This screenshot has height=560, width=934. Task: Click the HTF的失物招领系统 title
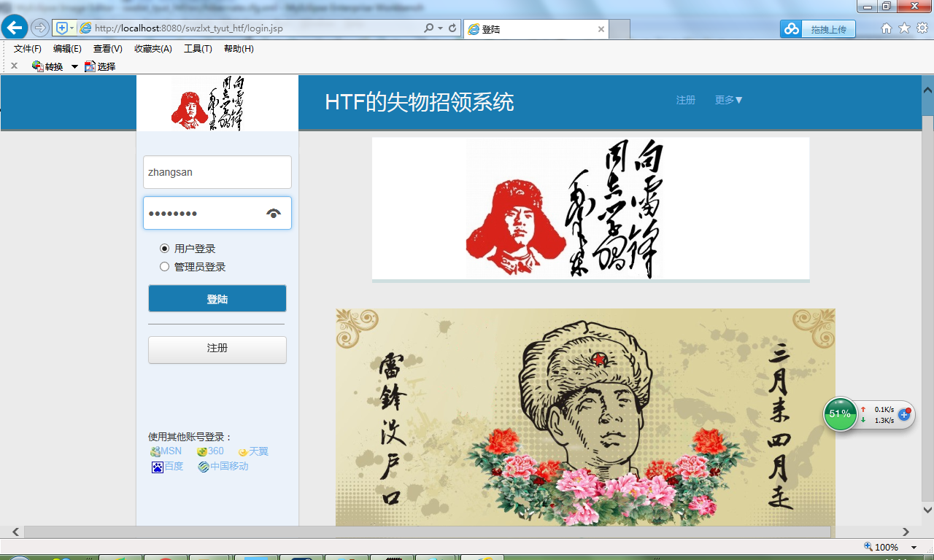[x=420, y=102]
